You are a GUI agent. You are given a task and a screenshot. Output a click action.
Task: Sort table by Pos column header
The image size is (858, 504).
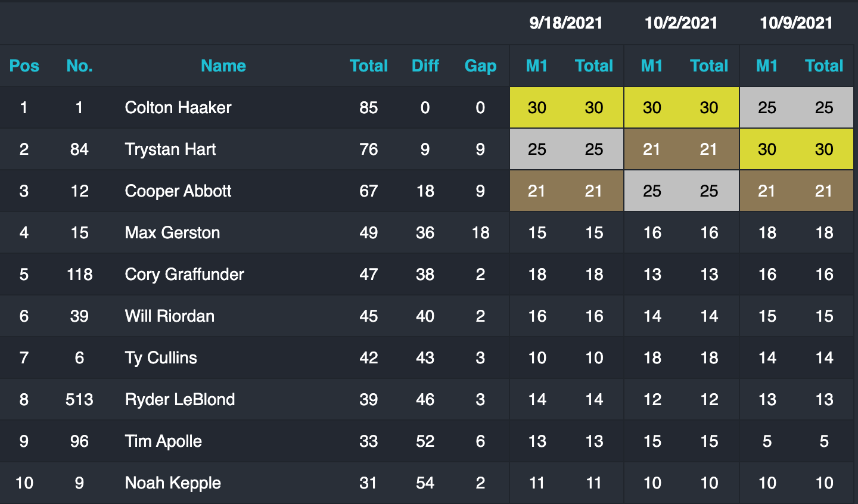[24, 66]
